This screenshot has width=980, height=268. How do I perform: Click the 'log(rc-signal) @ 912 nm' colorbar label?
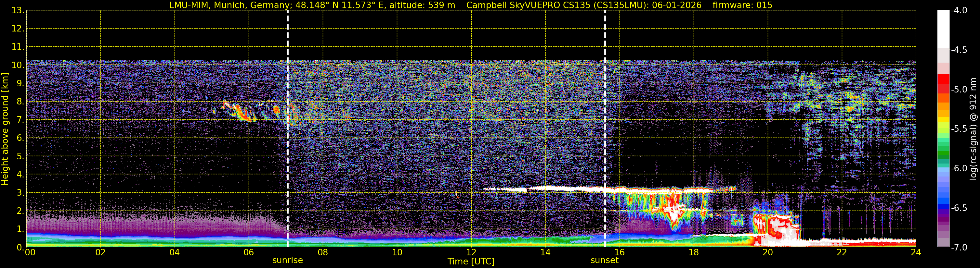tap(973, 128)
